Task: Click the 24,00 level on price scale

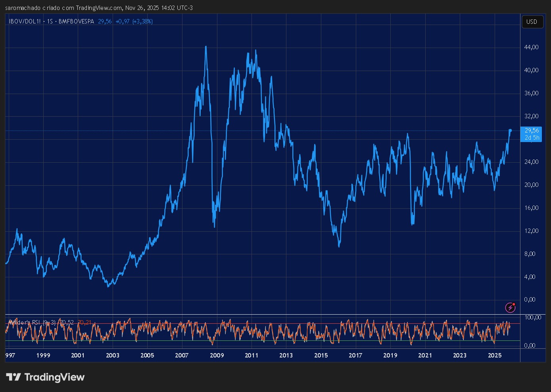Action: click(531, 162)
